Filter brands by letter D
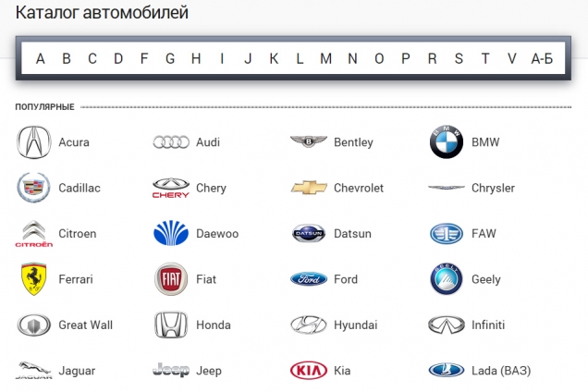This screenshot has height=392, width=588. (118, 58)
